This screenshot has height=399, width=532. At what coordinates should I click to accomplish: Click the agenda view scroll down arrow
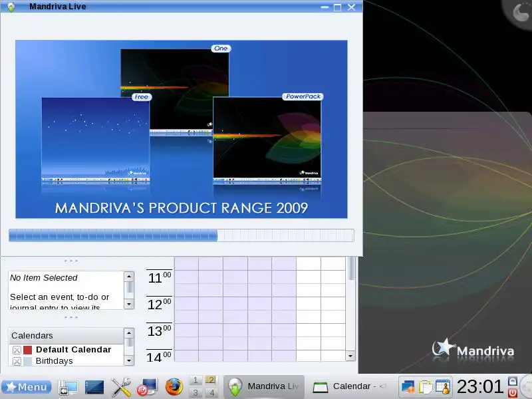coord(350,356)
